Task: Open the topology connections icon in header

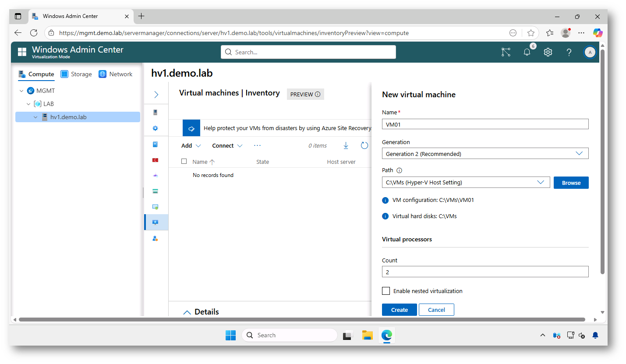Action: 506,52
